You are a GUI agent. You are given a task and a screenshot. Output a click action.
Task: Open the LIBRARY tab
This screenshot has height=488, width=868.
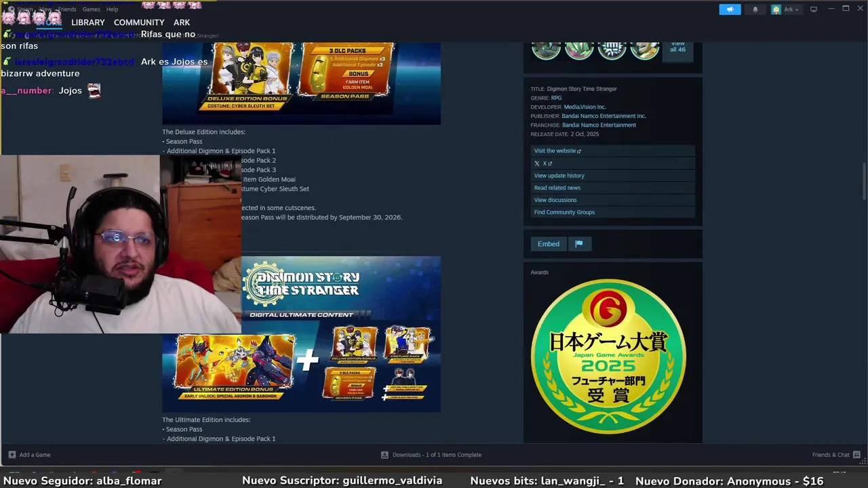[88, 22]
